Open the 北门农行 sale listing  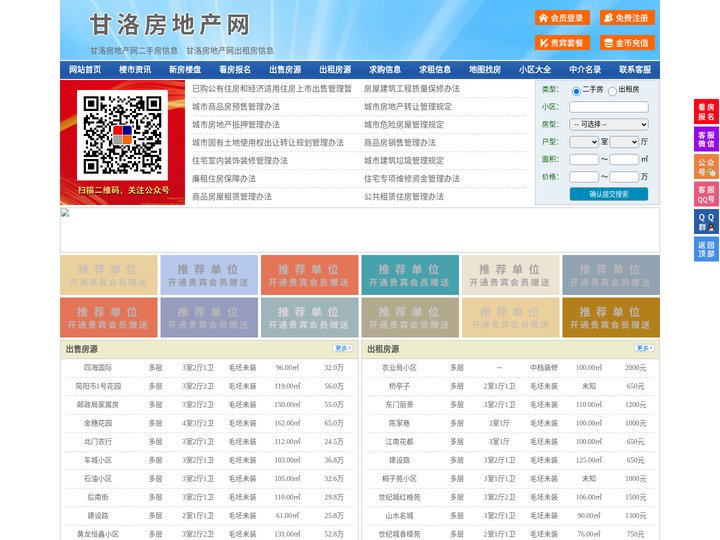98,442
